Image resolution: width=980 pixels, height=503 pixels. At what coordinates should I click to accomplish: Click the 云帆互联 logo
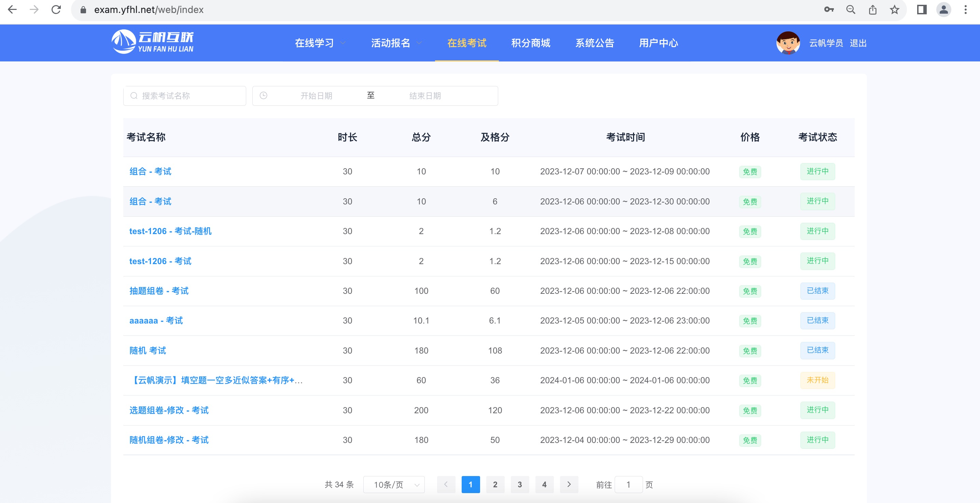tap(153, 42)
